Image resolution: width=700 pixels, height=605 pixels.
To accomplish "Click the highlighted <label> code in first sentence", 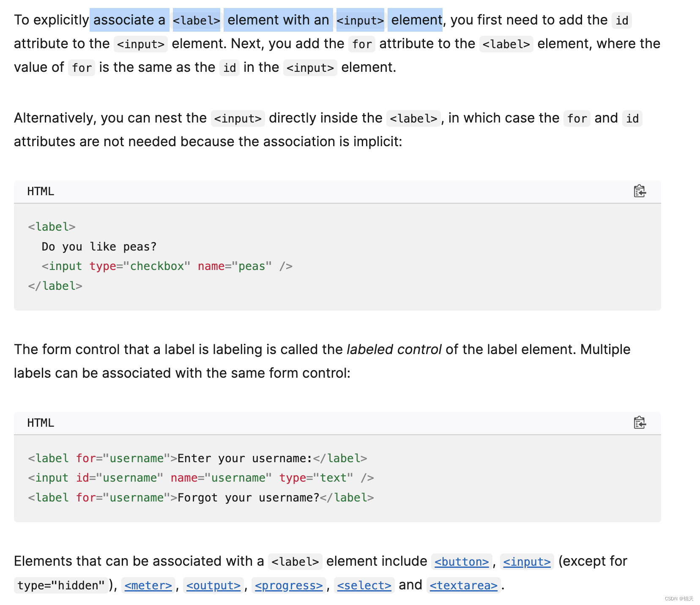I will [x=197, y=20].
